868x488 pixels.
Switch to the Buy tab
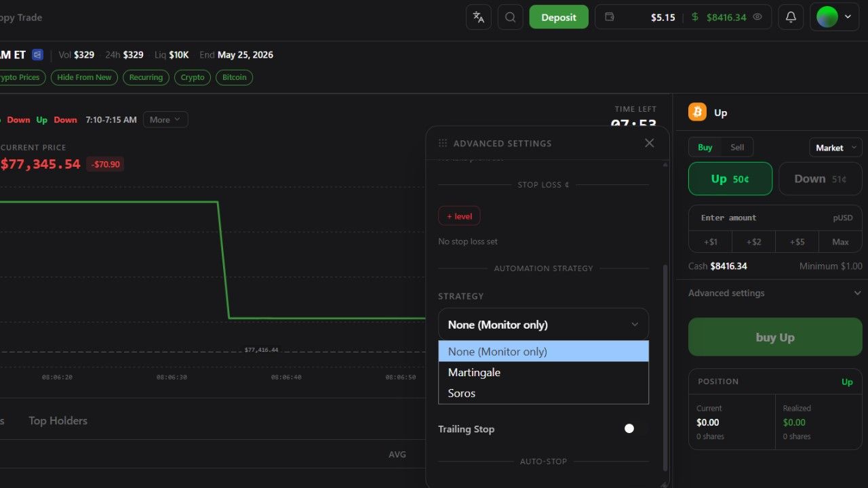pos(705,147)
